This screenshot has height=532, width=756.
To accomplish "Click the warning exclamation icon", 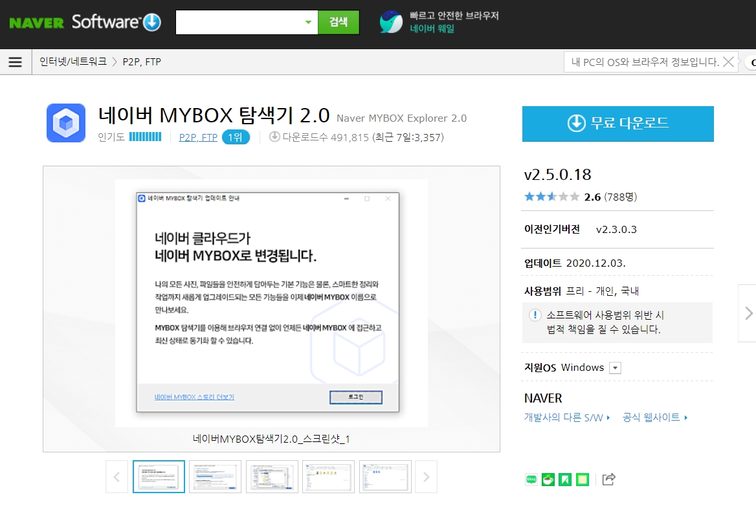I will pos(535,315).
